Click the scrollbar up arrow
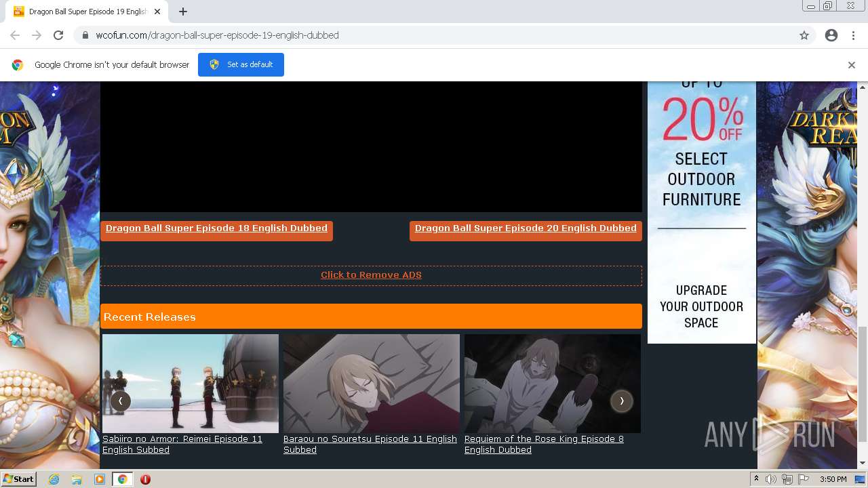This screenshot has width=868, height=488. (x=863, y=87)
